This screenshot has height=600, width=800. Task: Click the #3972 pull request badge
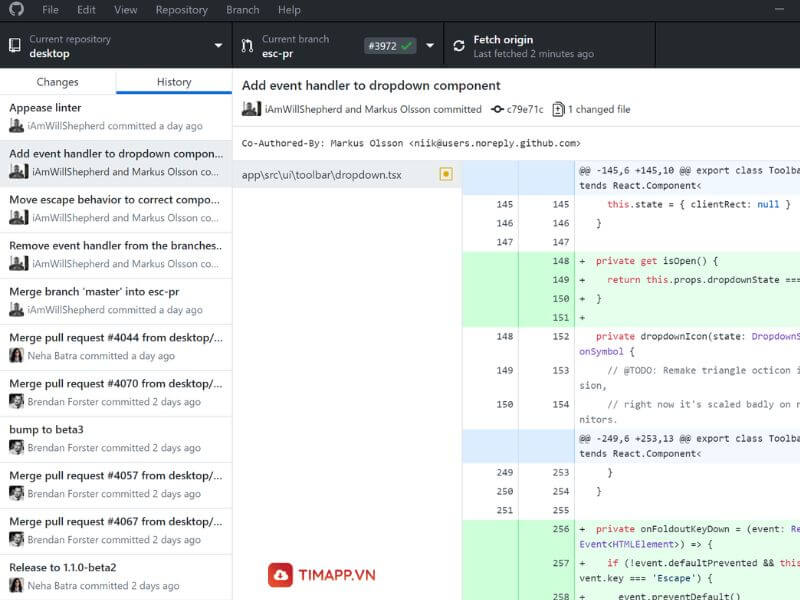[390, 46]
